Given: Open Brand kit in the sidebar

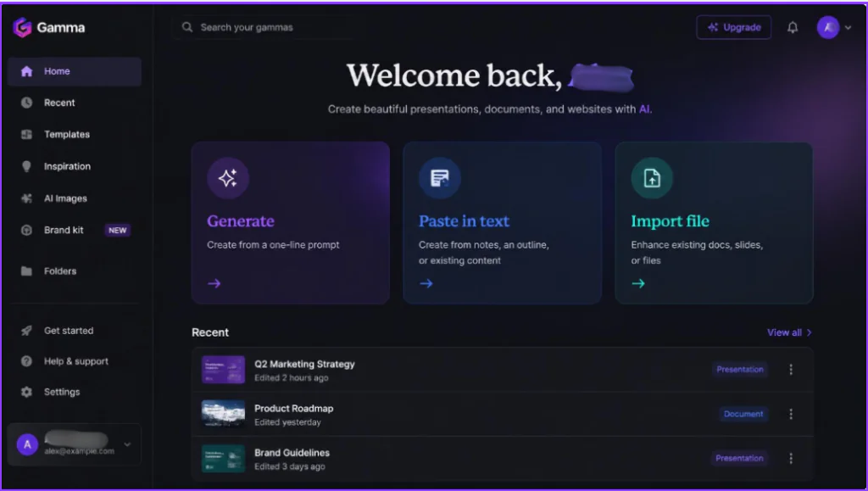Looking at the screenshot, I should (75, 231).
